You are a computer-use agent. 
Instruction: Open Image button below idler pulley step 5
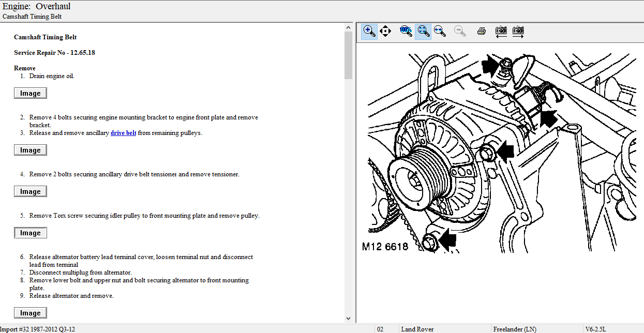click(x=31, y=233)
